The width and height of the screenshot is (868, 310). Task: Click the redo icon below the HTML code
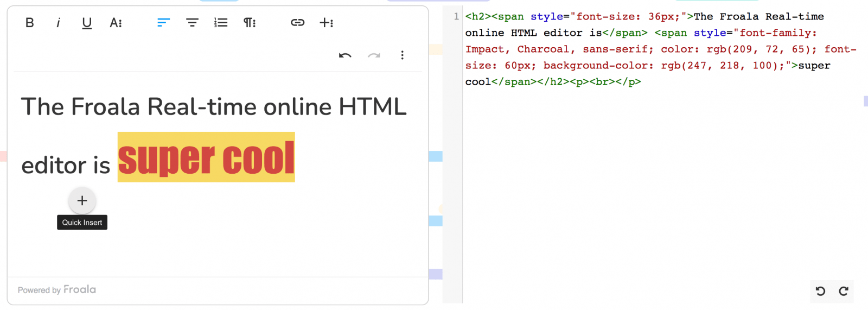click(x=844, y=291)
